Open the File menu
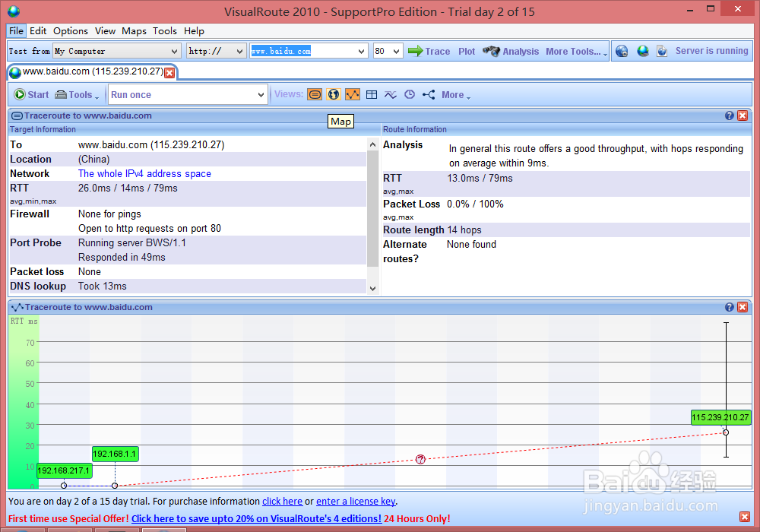The height and width of the screenshot is (532, 760). (x=16, y=31)
